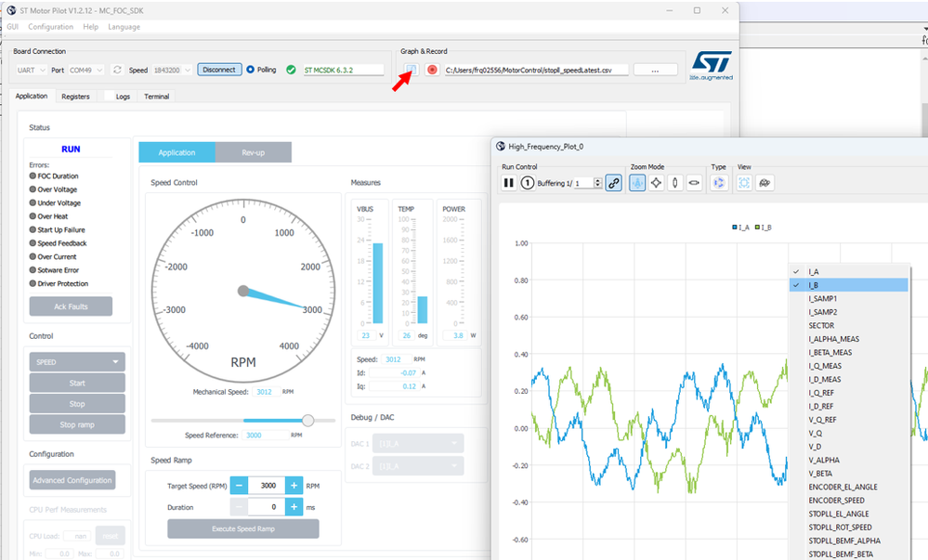Toggle the Polling radio button
Image resolution: width=928 pixels, height=560 pixels.
coord(251,70)
